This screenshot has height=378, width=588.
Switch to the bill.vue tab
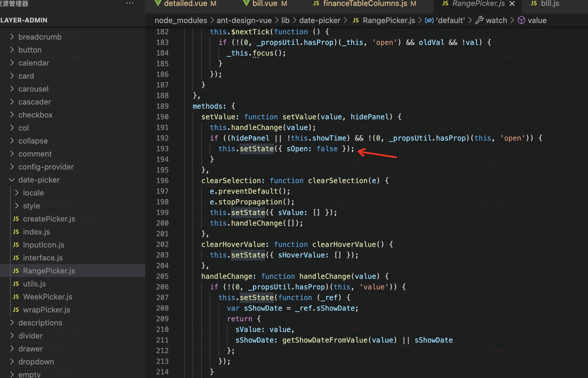tap(264, 4)
